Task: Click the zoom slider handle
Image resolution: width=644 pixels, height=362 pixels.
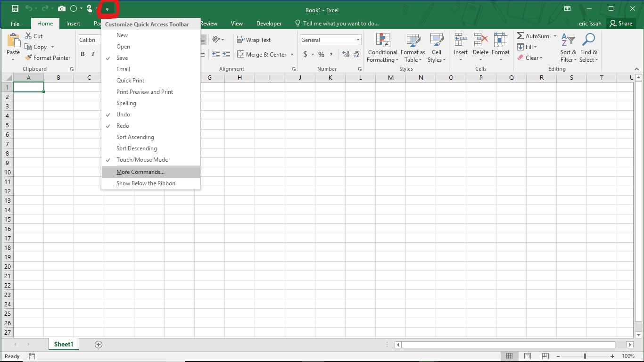Action: point(585,356)
